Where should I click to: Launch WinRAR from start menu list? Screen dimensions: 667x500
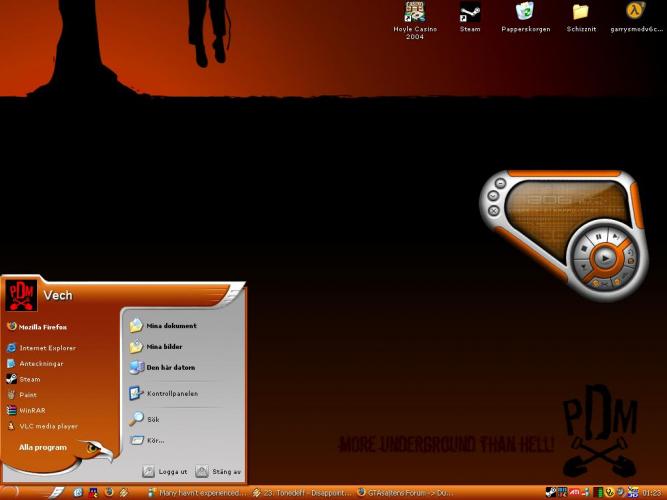[x=32, y=410]
